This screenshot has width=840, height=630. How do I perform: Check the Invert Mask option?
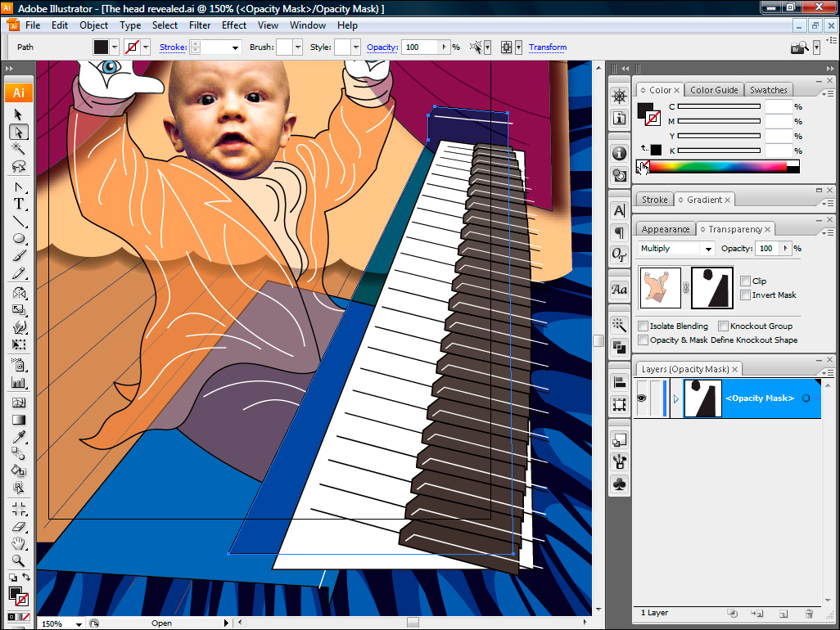coord(745,295)
